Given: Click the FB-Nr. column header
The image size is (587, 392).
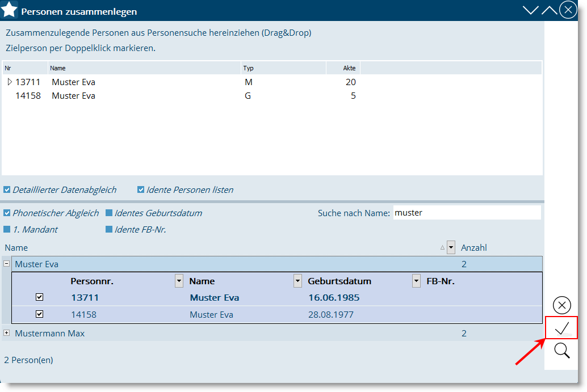Looking at the screenshot, I should 441,281.
